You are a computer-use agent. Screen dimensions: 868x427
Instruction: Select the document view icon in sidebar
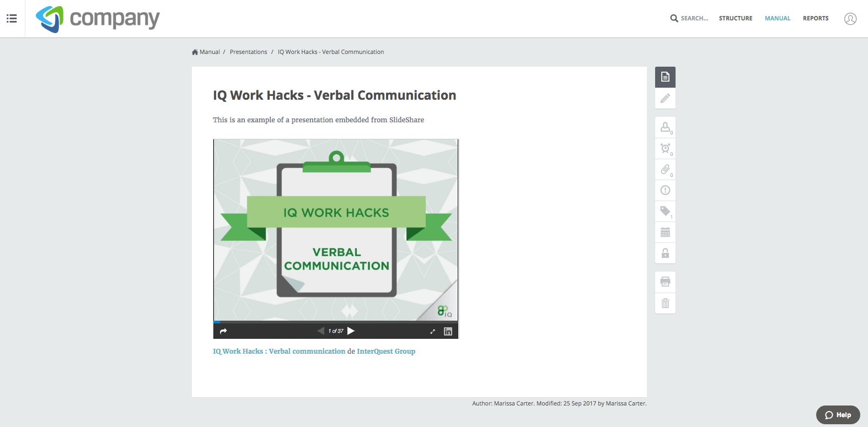coord(665,77)
